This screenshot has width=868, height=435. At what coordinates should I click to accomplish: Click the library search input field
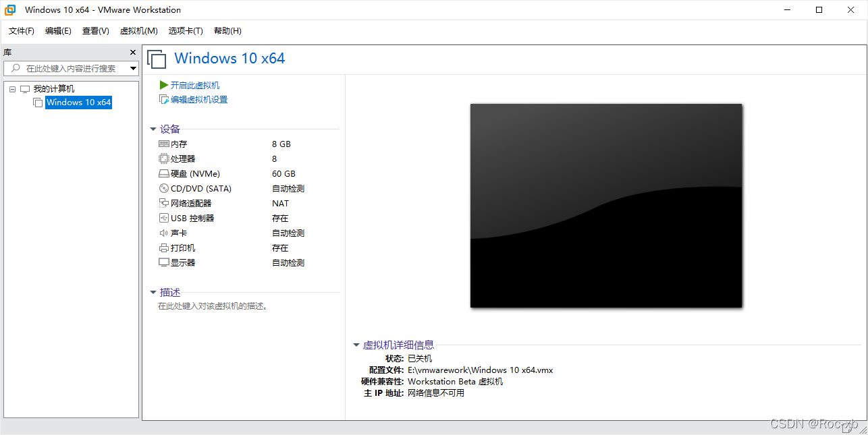tap(71, 68)
